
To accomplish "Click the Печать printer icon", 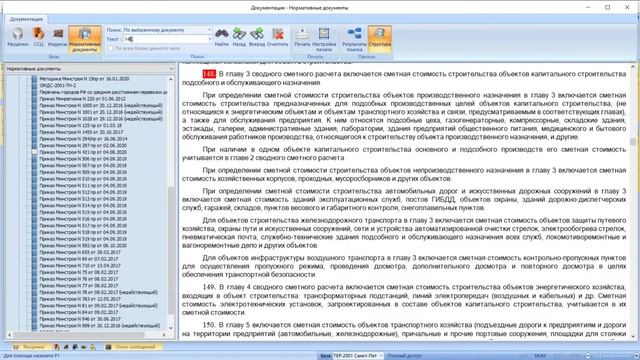I will (302, 36).
